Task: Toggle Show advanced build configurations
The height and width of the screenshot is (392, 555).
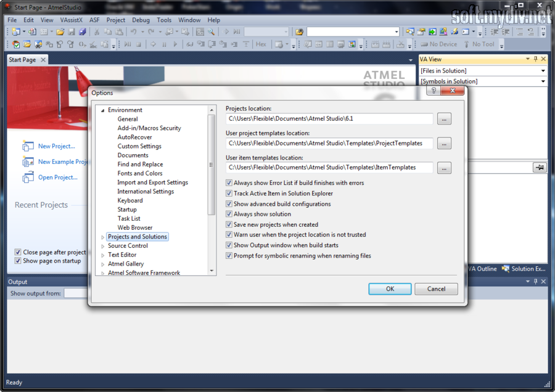Action: [229, 204]
